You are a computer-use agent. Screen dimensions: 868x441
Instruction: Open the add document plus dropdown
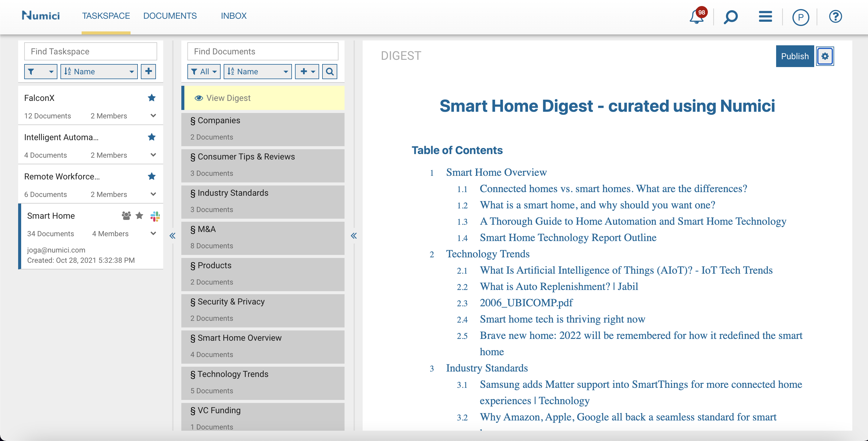tap(307, 71)
